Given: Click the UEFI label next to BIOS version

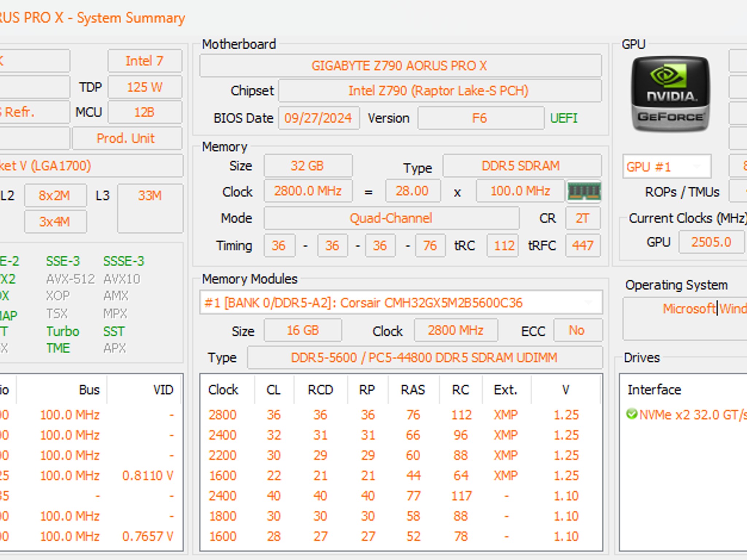Looking at the screenshot, I should coord(564,118).
